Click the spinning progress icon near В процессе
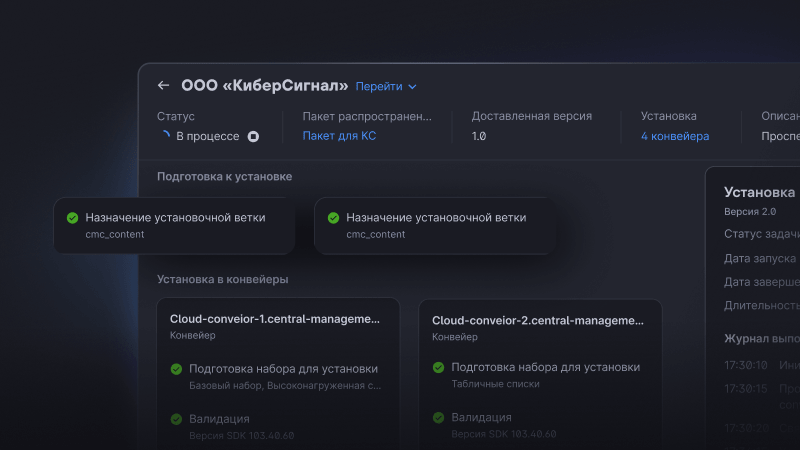Screen dimensions: 800x450 [x=165, y=136]
